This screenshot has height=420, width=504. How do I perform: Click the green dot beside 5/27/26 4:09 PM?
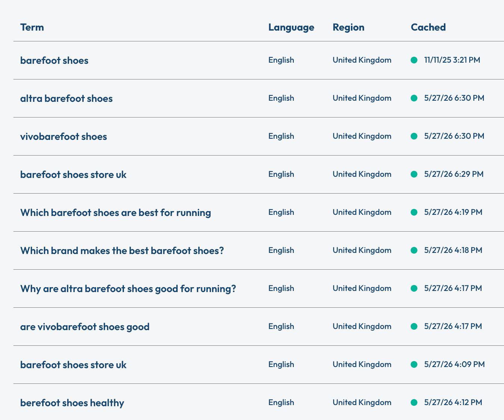[x=414, y=364]
